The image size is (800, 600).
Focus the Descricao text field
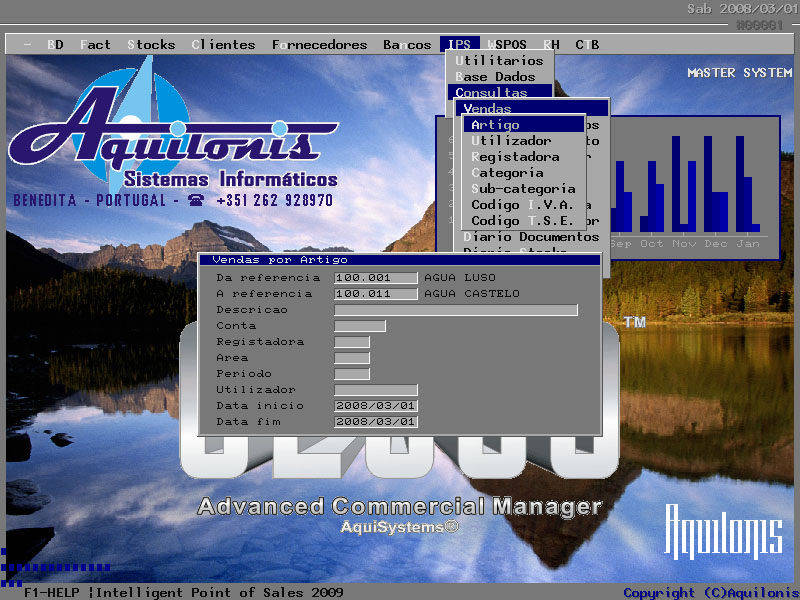[x=455, y=310]
